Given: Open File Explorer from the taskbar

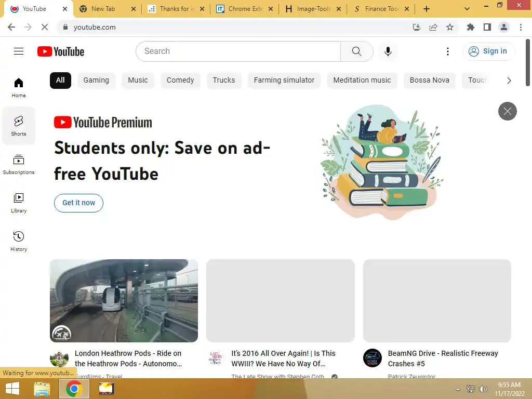Looking at the screenshot, I should [42, 389].
